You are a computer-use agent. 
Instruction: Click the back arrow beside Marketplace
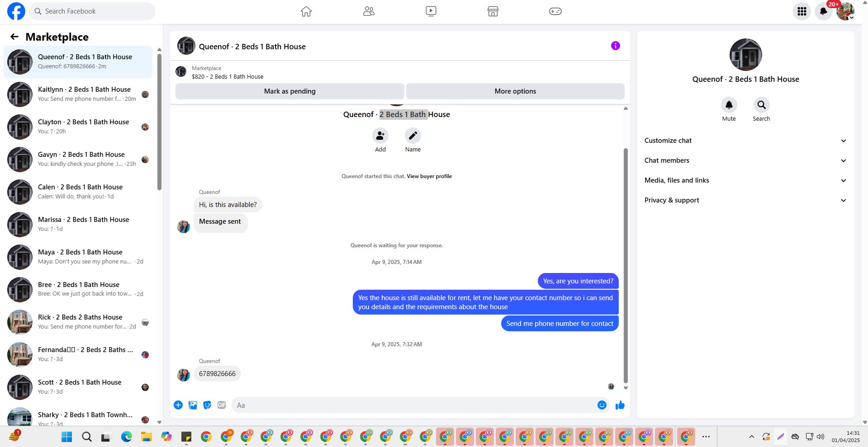pyautogui.click(x=14, y=37)
